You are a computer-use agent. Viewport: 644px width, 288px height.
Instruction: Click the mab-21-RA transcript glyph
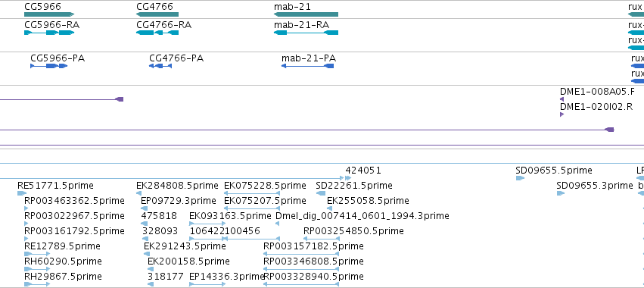(306, 33)
